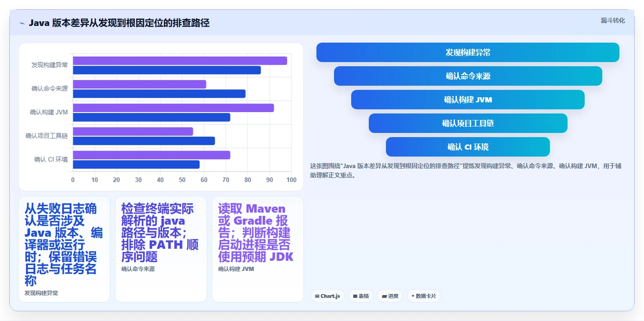This screenshot has width=644, height=321.
Task: Click the 发现构建异常 caption in first card
Action: [41, 293]
